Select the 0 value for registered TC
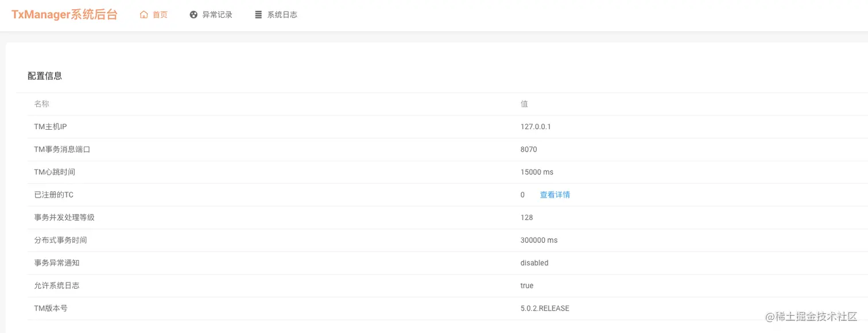Screen dimensions: 868x333 [522, 195]
